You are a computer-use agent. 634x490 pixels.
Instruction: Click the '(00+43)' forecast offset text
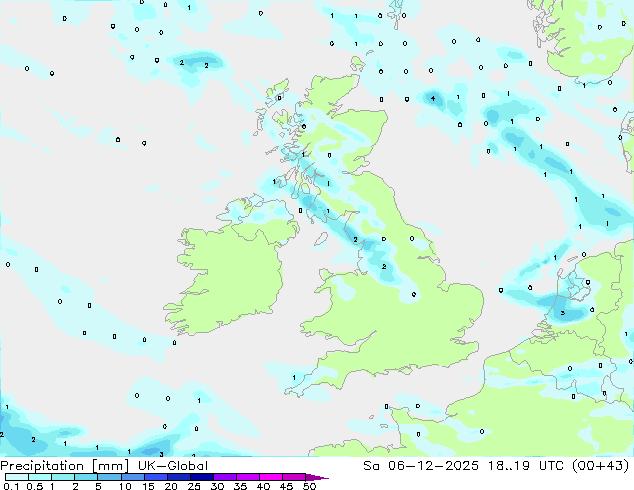[x=601, y=466]
